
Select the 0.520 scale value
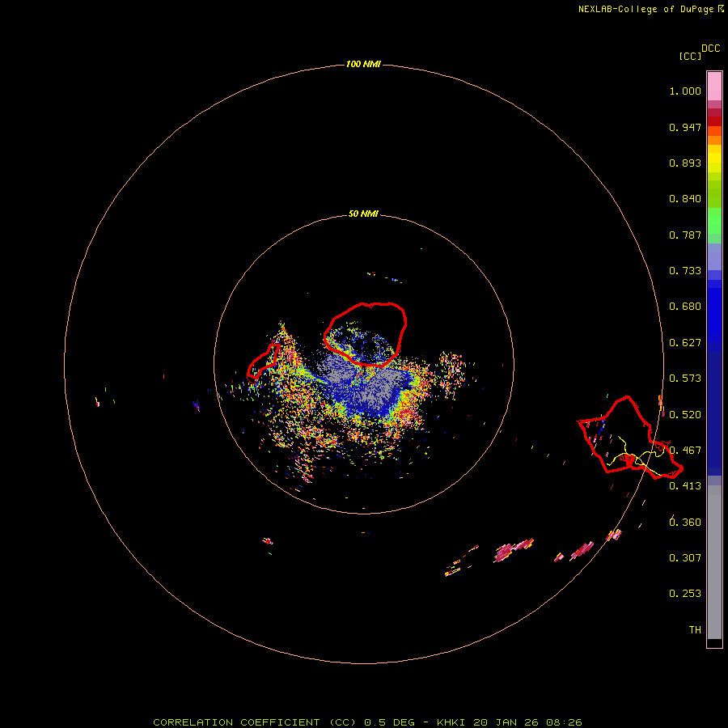[685, 415]
